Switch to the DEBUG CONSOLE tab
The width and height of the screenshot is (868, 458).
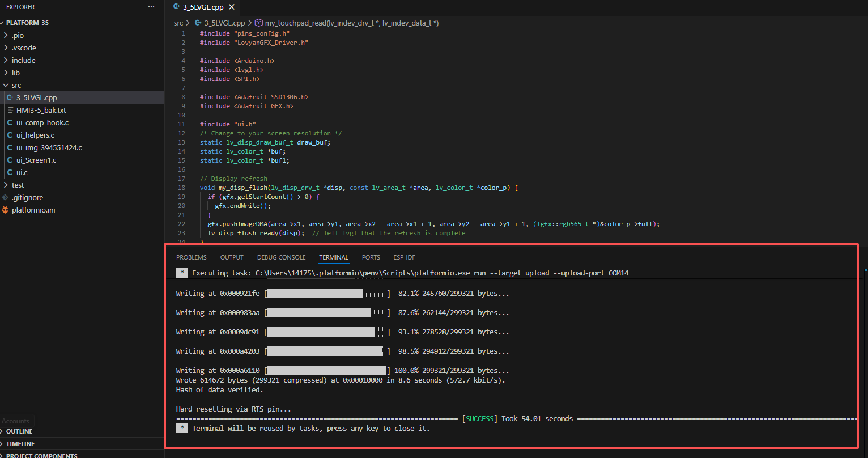click(281, 257)
